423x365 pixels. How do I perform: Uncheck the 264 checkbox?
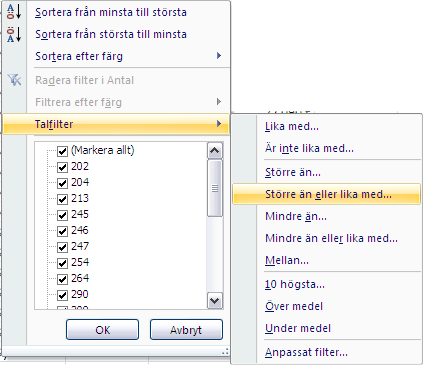[x=62, y=279]
